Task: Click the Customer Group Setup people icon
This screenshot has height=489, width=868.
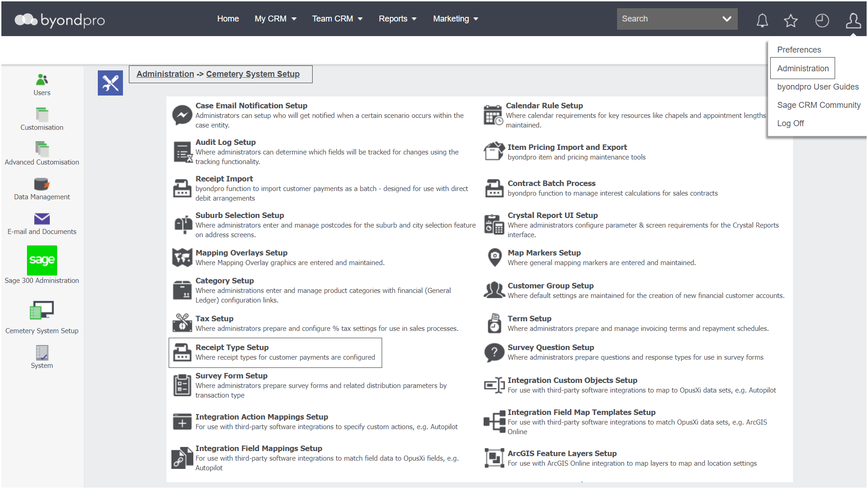Action: (494, 290)
